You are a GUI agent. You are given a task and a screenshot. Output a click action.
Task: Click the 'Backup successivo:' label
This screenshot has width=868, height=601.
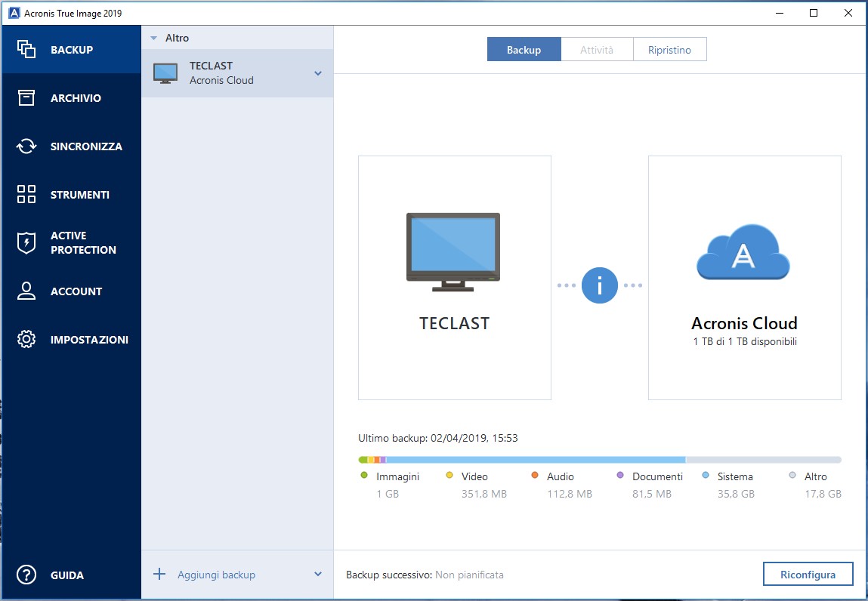point(389,575)
